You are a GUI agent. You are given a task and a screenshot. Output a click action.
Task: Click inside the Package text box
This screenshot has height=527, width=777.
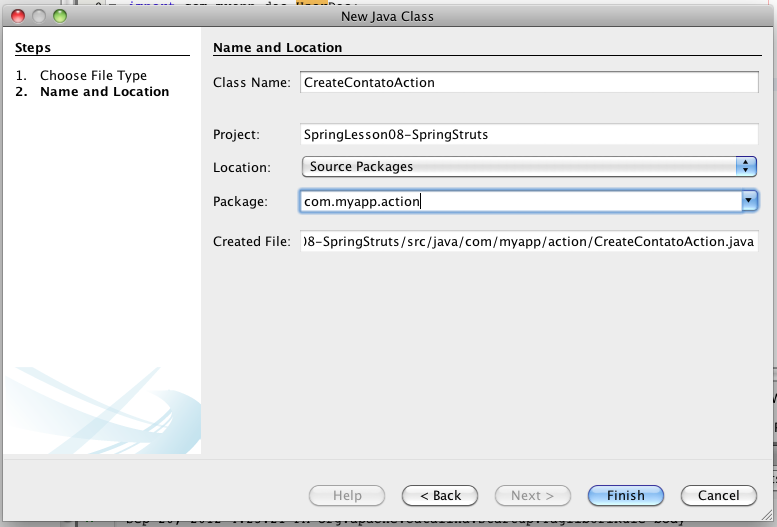[520, 201]
